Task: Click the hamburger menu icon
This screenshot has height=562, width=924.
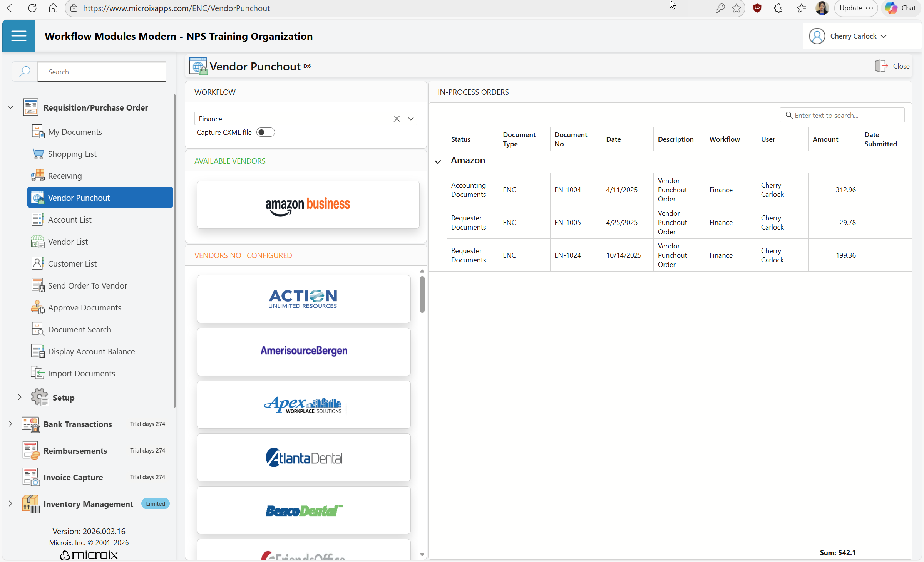Action: pos(18,36)
